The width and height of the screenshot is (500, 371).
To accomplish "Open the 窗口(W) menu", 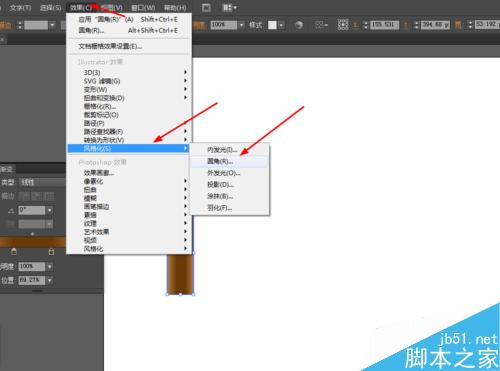I will 143,8.
